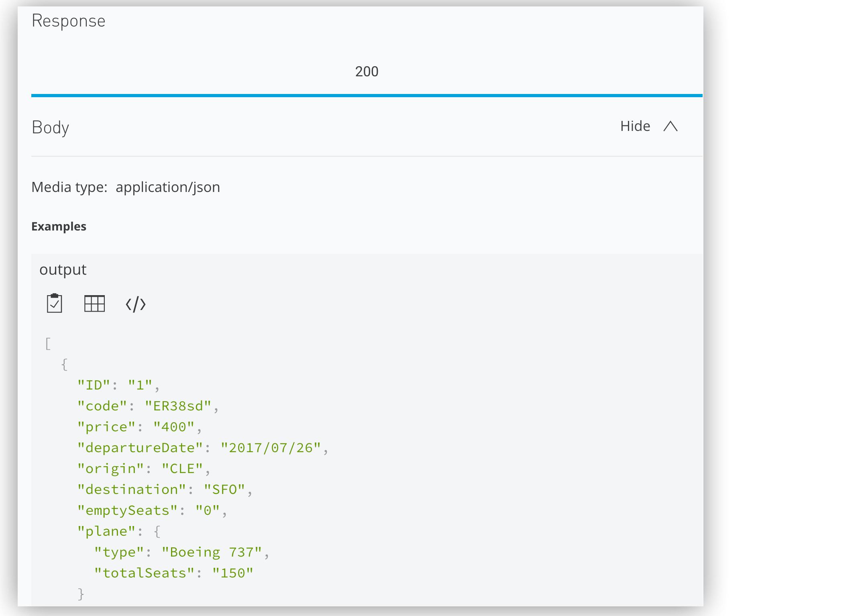Select the 200 status code tab
860x616 pixels.
click(x=367, y=71)
